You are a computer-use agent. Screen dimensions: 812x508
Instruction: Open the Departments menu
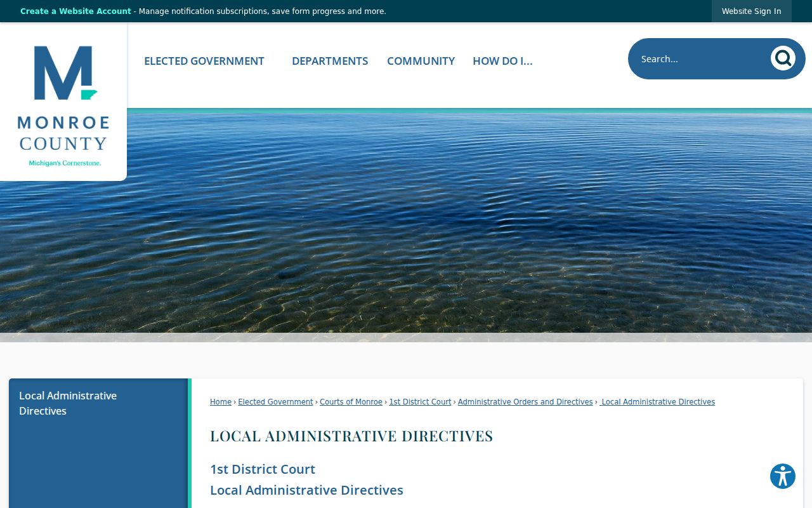point(330,61)
